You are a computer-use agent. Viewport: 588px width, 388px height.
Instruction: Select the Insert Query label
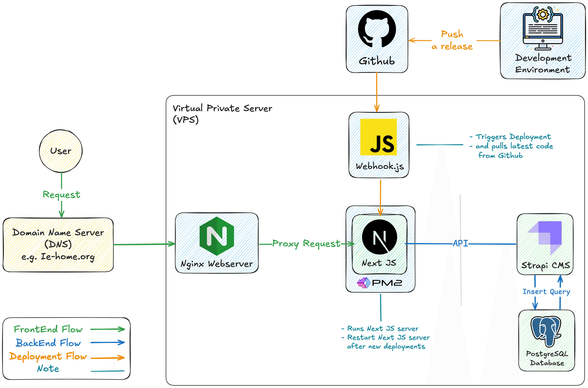(546, 291)
